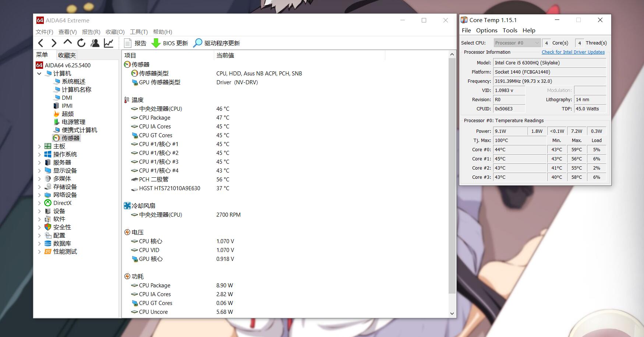
Task: Select the 软件 software tree item
Action: [59, 219]
